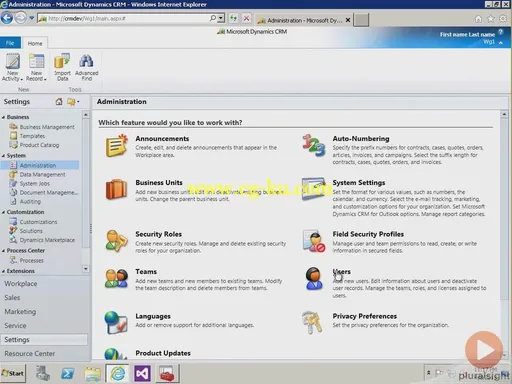Collapse the Process Center section
Viewport: 512px width, 384px height.
[x=4, y=251]
